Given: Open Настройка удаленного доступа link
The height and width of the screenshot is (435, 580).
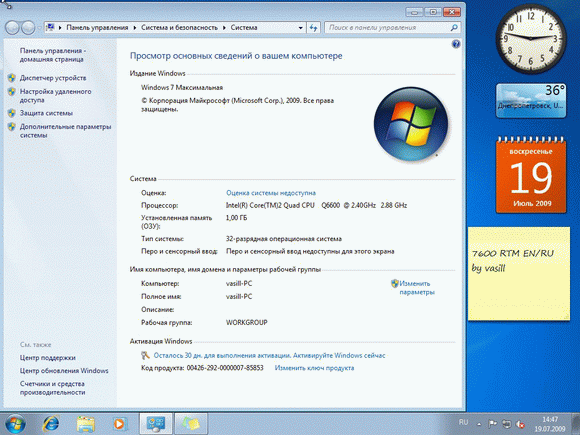Looking at the screenshot, I should 55,96.
